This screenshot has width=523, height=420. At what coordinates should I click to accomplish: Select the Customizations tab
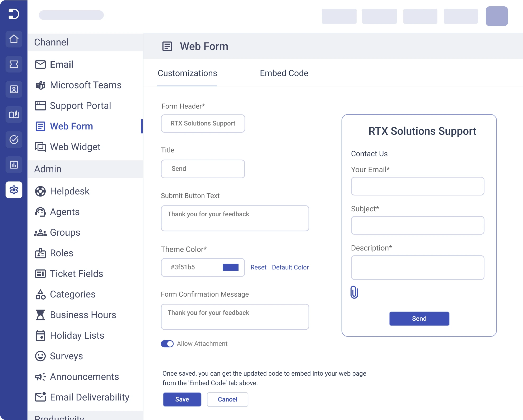187,73
